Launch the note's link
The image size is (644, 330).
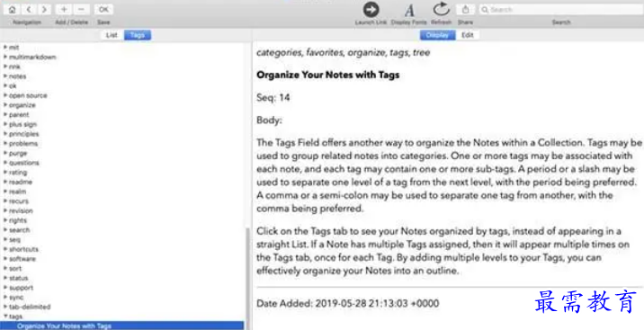coord(371,9)
